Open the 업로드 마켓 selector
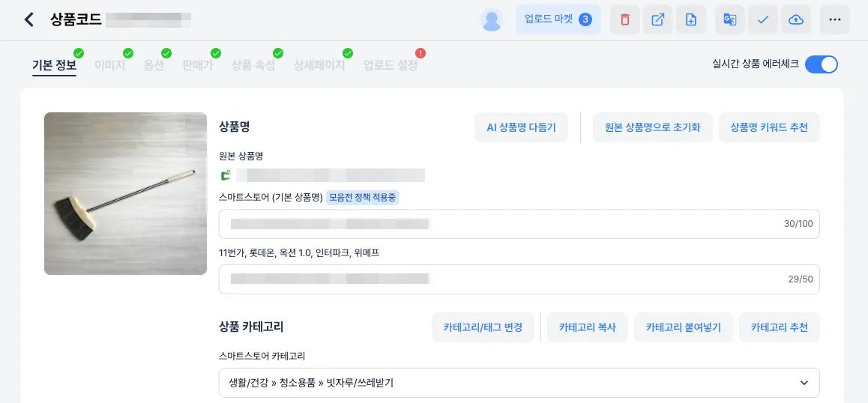The height and width of the screenshot is (403, 868). point(558,20)
